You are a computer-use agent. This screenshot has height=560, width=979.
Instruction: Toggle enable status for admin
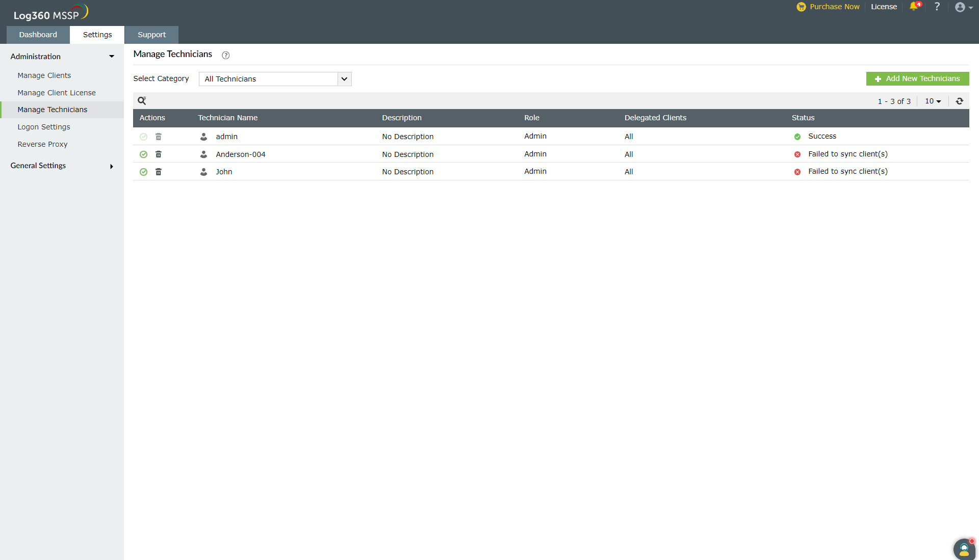(143, 136)
